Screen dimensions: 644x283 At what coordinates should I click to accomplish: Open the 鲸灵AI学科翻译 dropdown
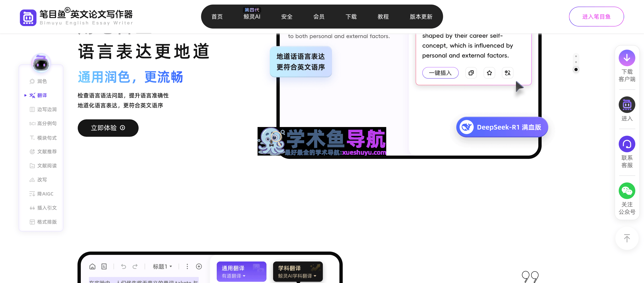click(297, 276)
